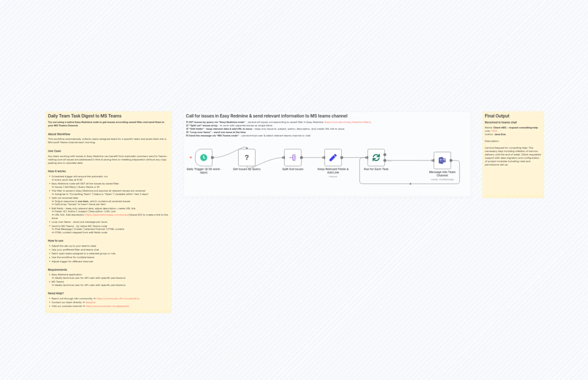Open the Daily Trigger clock node
The image size is (588, 380).
[204, 157]
